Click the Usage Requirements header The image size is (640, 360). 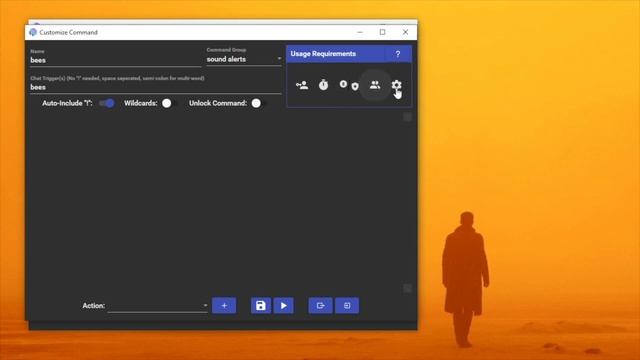click(323, 54)
